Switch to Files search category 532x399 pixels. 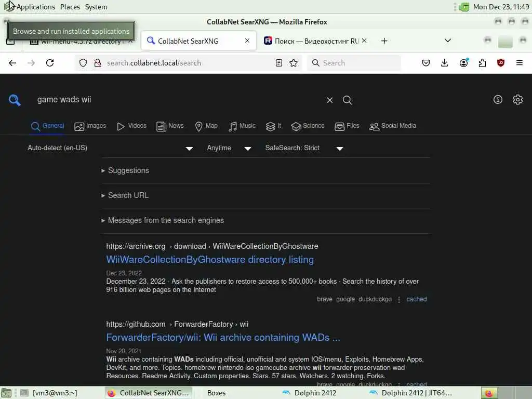click(x=347, y=126)
